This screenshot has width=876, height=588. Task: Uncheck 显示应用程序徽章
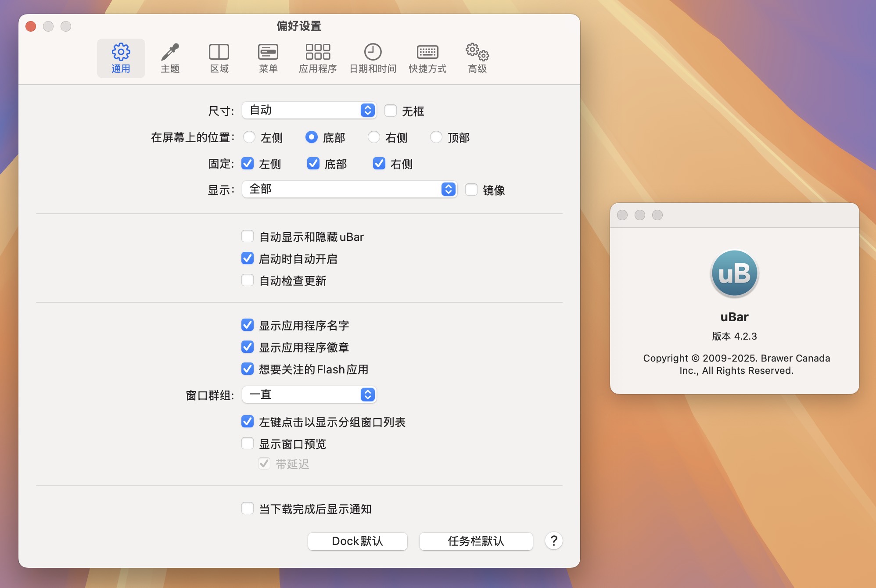(248, 347)
